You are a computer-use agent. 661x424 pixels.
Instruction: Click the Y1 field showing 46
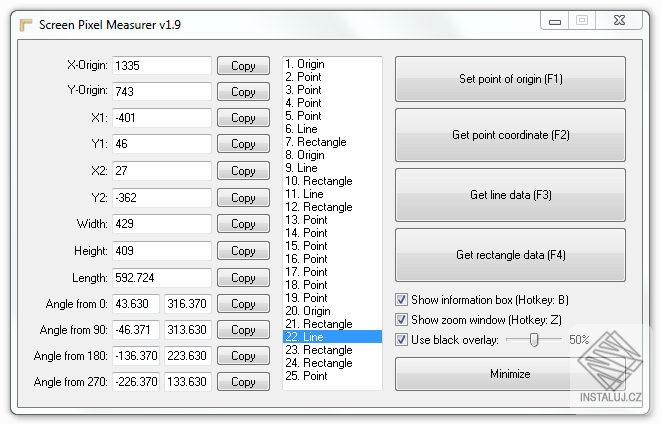click(162, 144)
